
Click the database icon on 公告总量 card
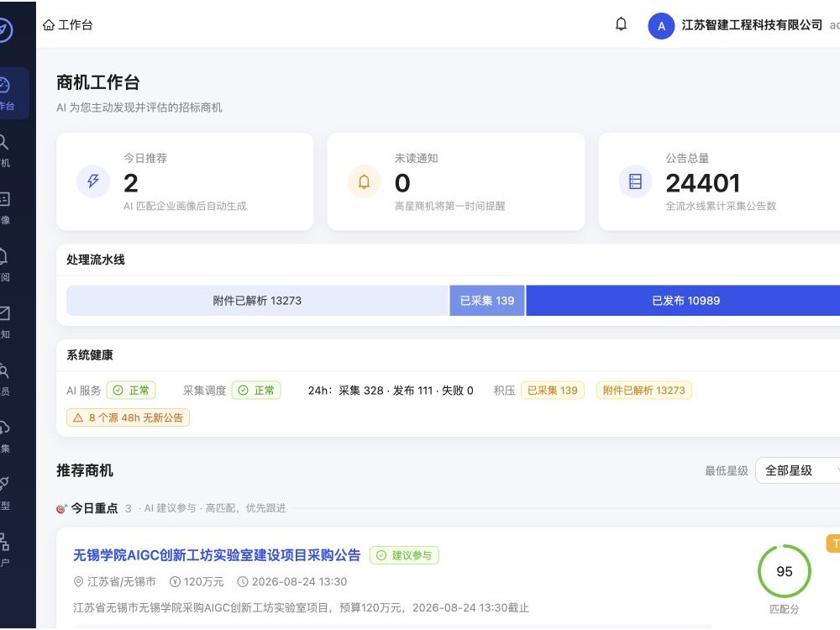pos(635,181)
